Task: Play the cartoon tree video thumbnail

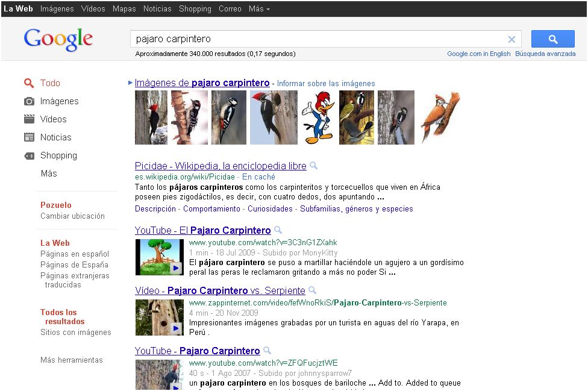Action: click(x=160, y=257)
